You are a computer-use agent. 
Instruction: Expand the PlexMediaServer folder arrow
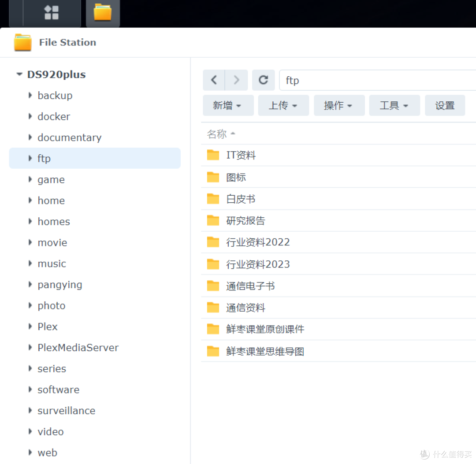click(30, 347)
